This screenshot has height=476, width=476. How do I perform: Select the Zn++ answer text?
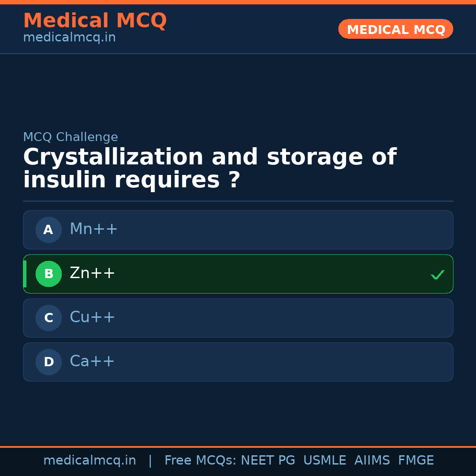(x=92, y=273)
